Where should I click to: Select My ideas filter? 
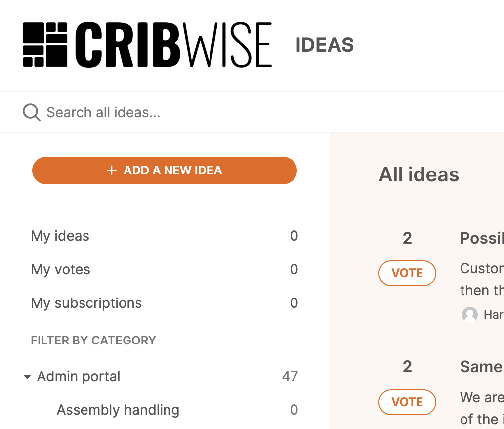point(60,236)
